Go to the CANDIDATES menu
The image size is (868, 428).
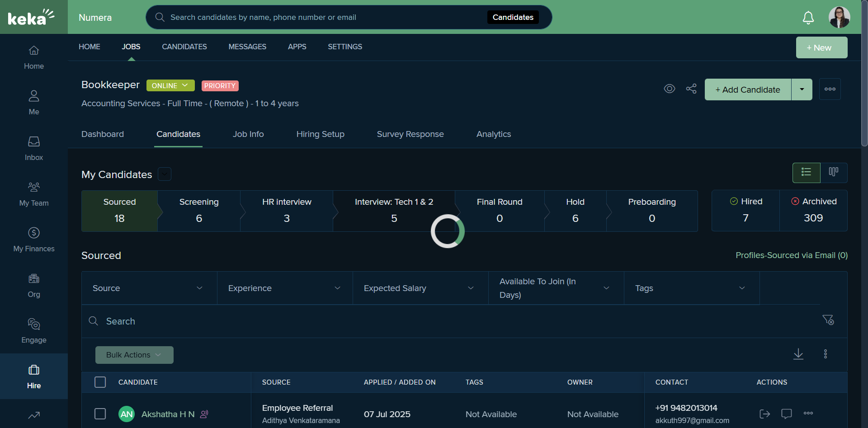(184, 47)
